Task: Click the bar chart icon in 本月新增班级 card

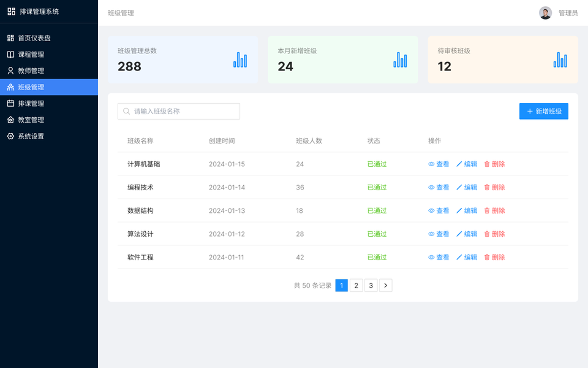Action: pos(400,59)
